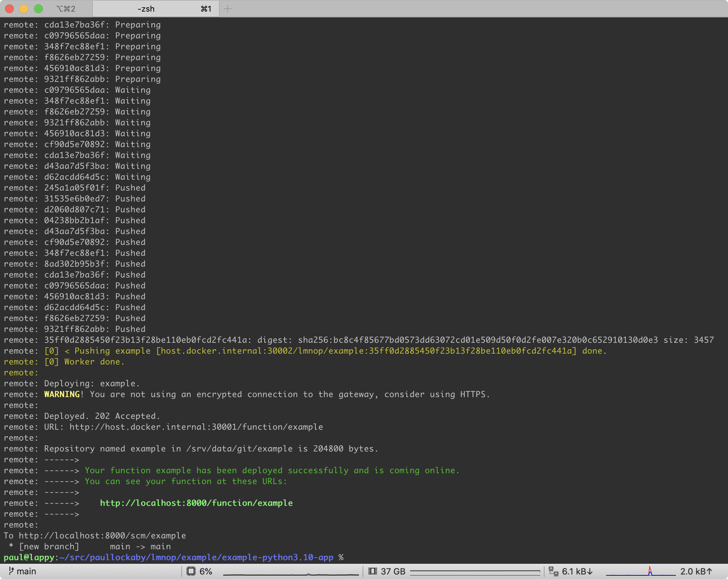Click the 'main' branch label in status bar

26,571
